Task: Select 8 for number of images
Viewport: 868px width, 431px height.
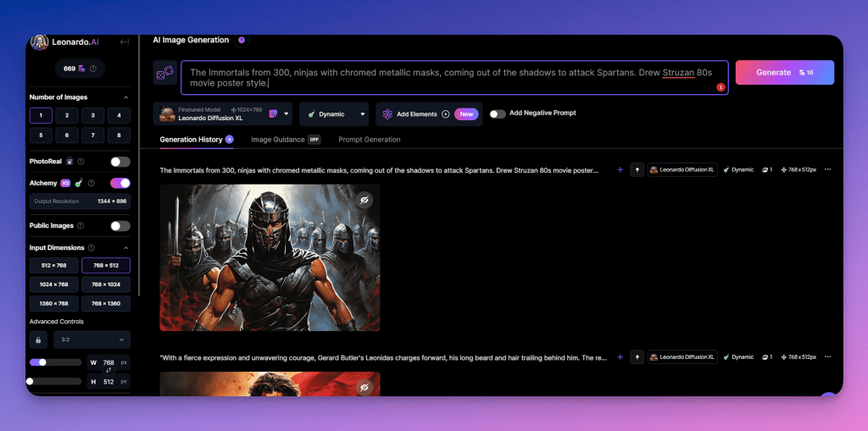Action: [119, 135]
